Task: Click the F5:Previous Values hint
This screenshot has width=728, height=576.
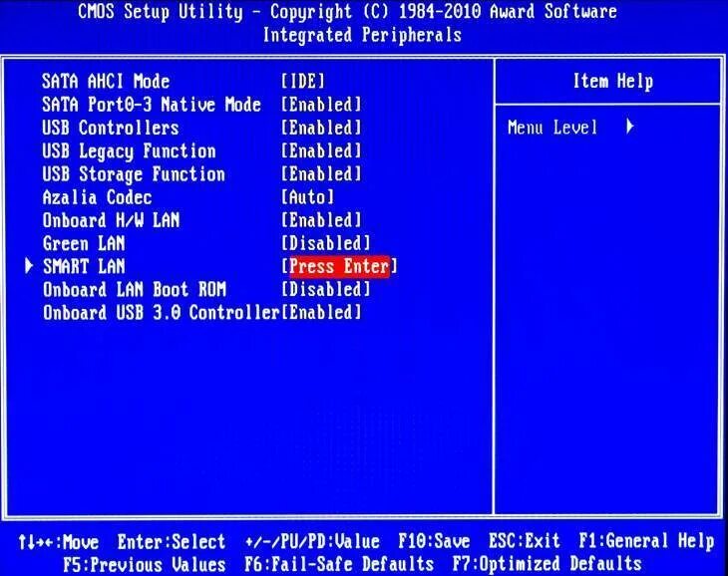Action: (x=145, y=565)
